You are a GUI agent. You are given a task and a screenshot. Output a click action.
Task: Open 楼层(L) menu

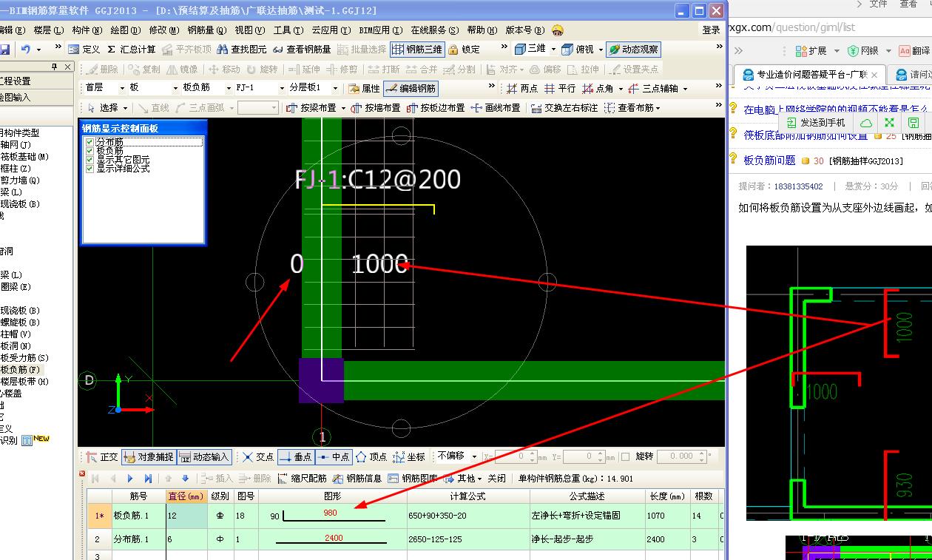[49, 30]
